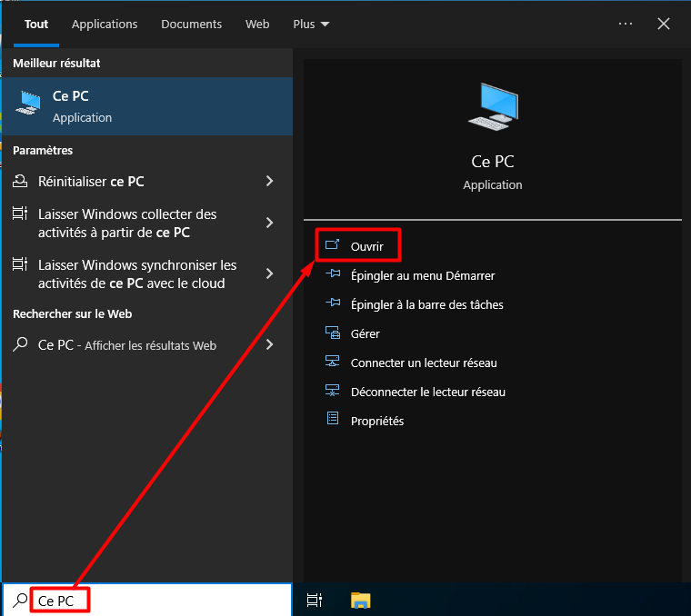Click the Ce PC title in preview pane

pyautogui.click(x=493, y=162)
